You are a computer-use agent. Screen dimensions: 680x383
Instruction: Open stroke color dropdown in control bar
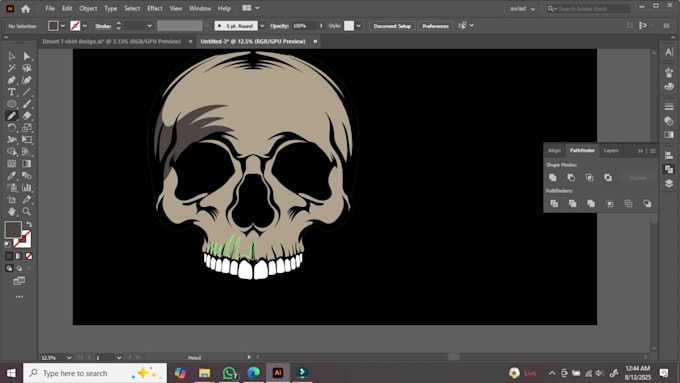(85, 26)
